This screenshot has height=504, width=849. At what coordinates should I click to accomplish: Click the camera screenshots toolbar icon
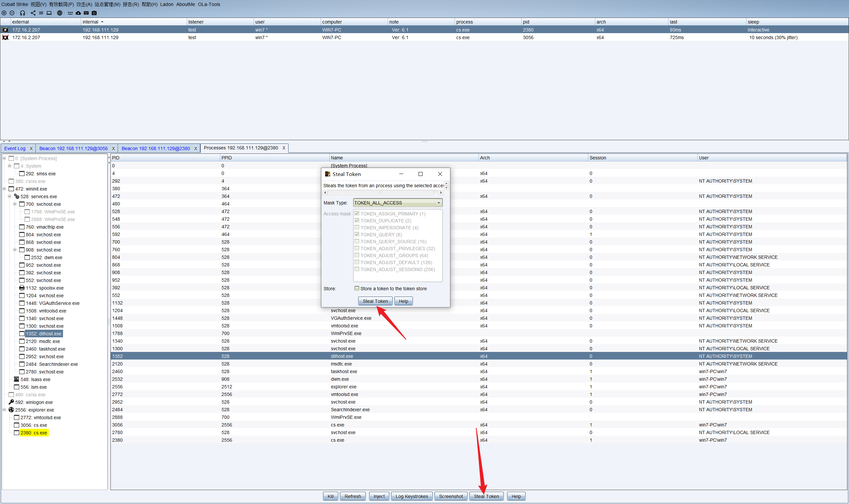pos(94,13)
